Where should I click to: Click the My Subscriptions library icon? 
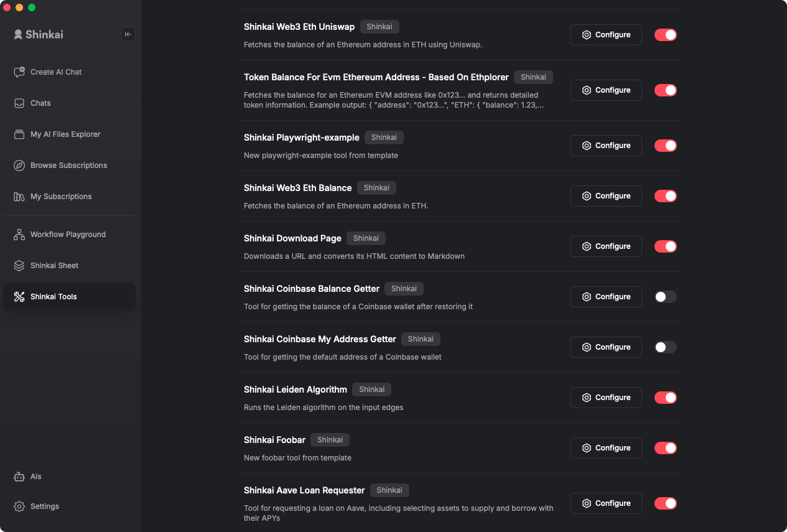[19, 197]
